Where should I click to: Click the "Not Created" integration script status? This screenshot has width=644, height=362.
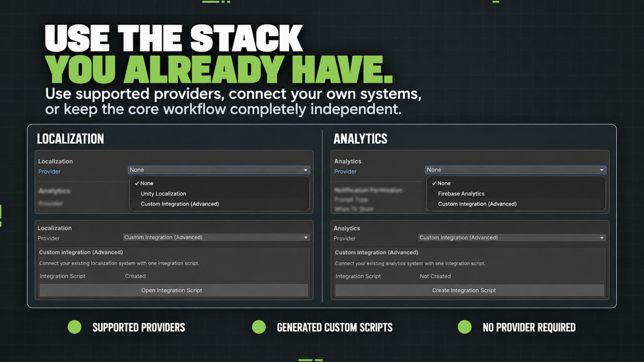point(435,276)
